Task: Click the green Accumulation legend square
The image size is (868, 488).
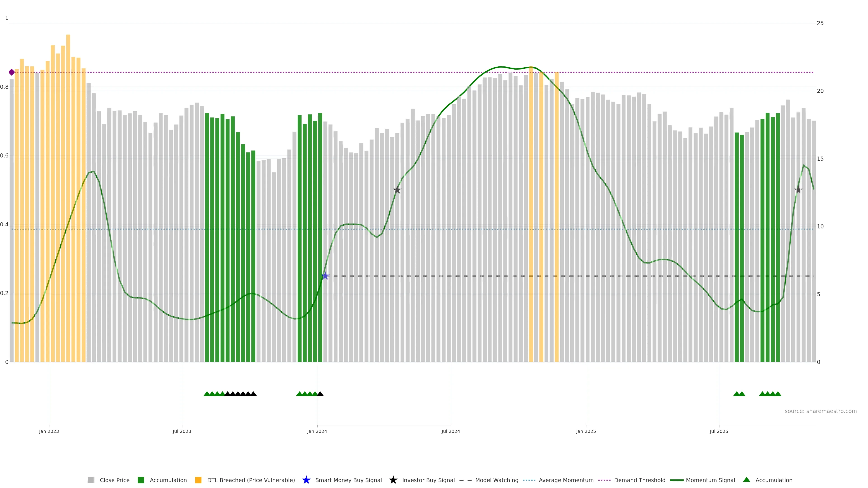Action: (141, 480)
